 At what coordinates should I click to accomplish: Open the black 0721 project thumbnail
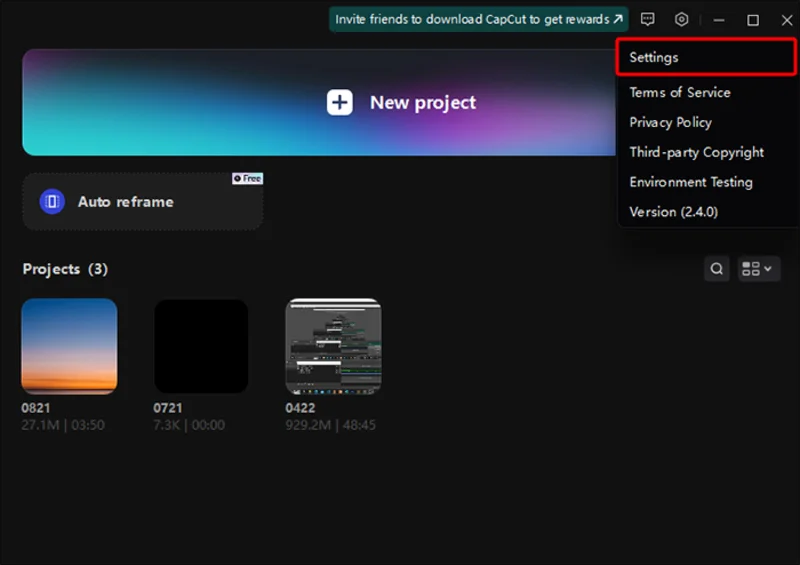[x=201, y=346]
